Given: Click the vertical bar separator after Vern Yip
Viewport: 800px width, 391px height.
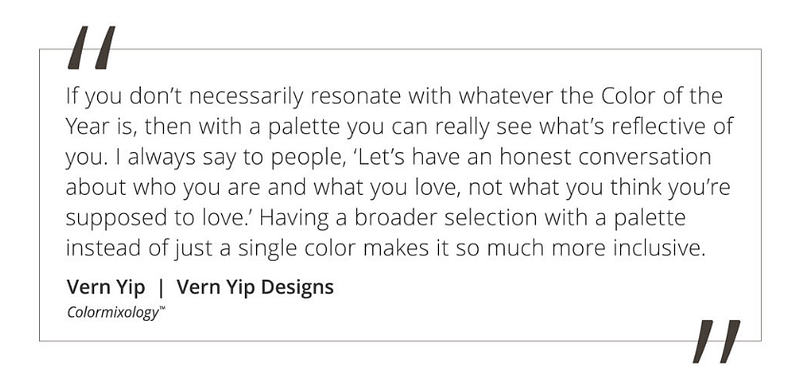Looking at the screenshot, I should pos(161,288).
